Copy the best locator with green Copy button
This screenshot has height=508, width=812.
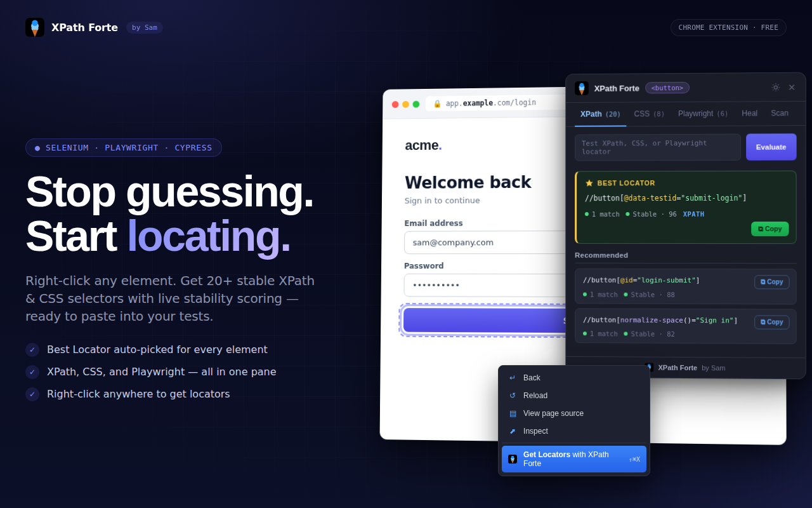click(769, 229)
